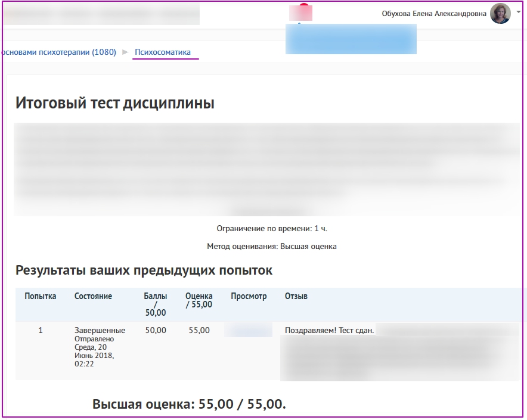Click the breadcrumb separator arrow

pyautogui.click(x=125, y=52)
